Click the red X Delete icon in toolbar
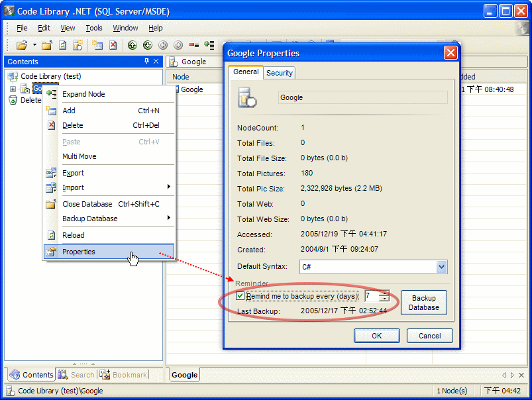The width and height of the screenshot is (532, 400). [113, 45]
